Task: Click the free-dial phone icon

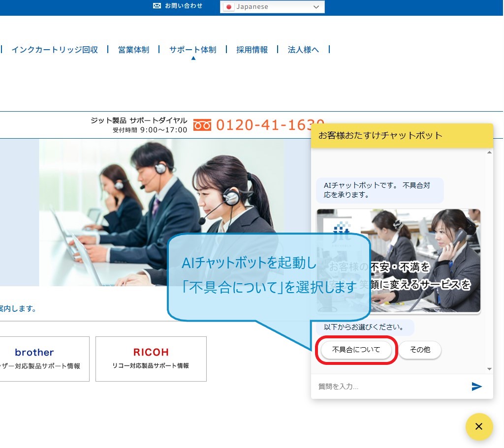Action: coord(202,125)
